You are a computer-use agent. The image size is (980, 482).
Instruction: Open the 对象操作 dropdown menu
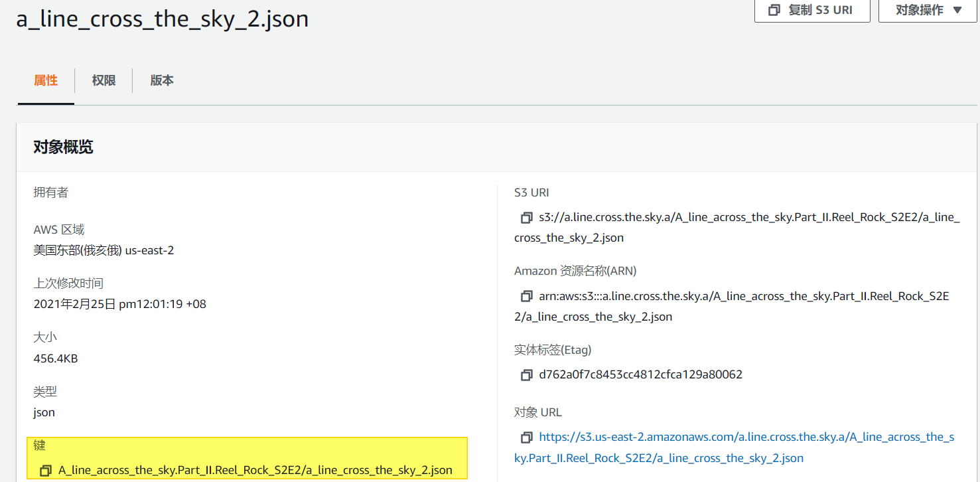(x=928, y=10)
